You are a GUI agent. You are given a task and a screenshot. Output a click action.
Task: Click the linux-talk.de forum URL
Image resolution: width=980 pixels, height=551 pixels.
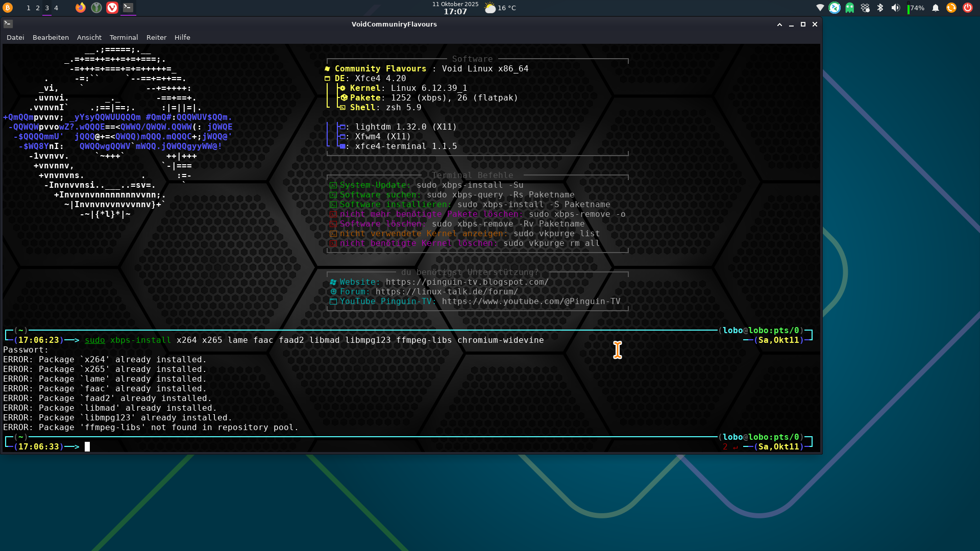coord(447,292)
